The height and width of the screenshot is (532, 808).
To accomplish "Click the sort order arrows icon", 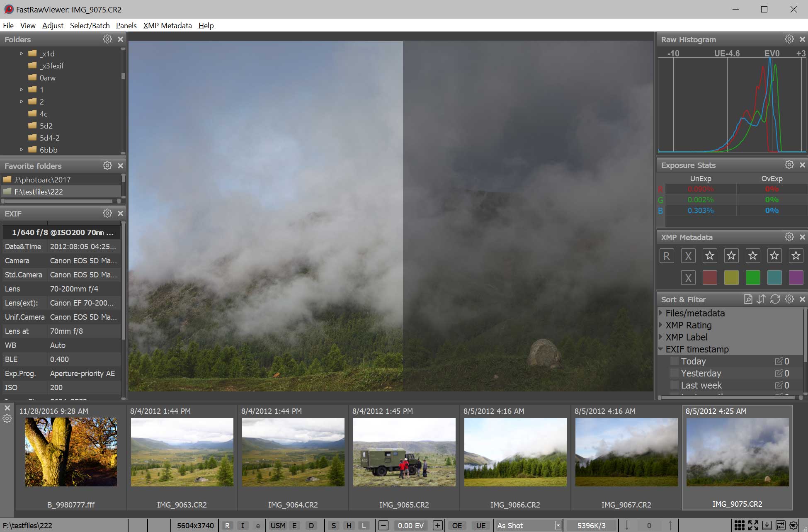I will tap(761, 299).
